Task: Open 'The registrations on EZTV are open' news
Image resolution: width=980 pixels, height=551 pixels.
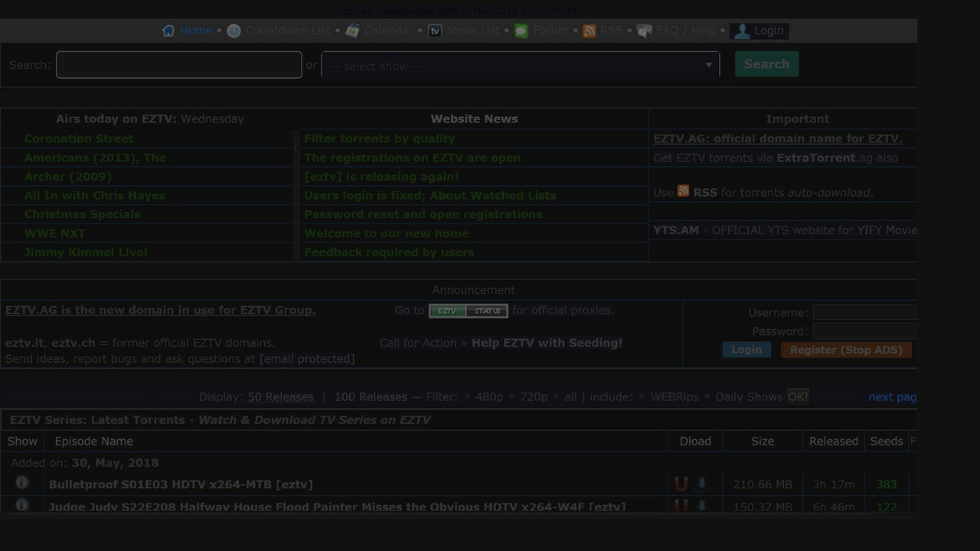Action: 413,158
